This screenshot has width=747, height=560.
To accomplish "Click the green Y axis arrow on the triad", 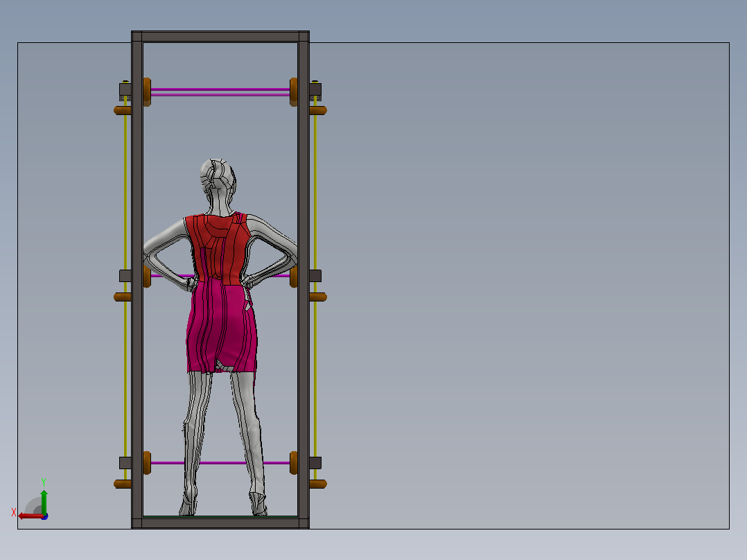I will tap(44, 500).
